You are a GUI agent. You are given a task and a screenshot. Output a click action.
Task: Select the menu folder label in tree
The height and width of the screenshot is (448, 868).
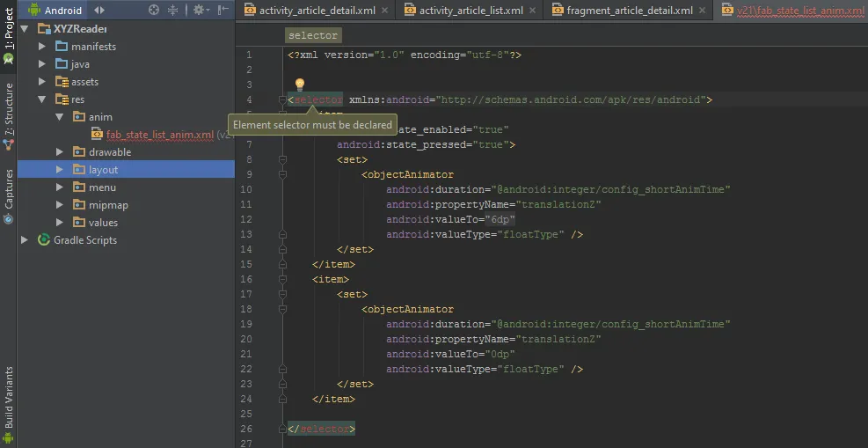102,187
